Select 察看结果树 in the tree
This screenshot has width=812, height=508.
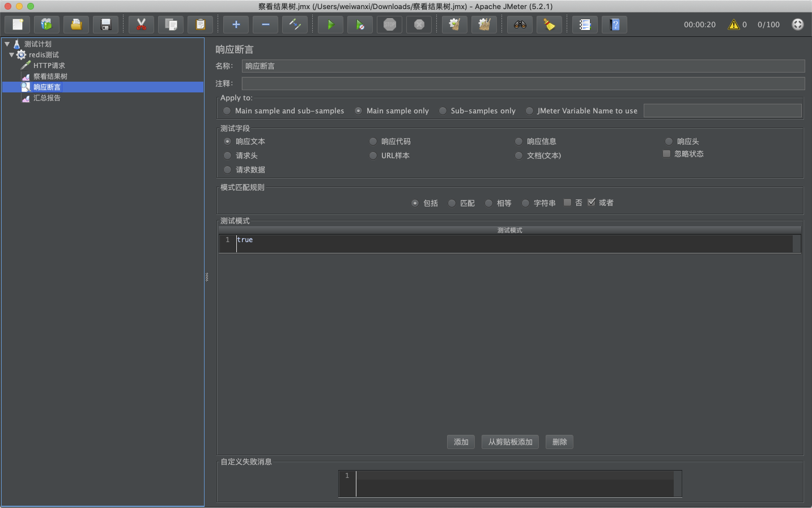point(50,77)
